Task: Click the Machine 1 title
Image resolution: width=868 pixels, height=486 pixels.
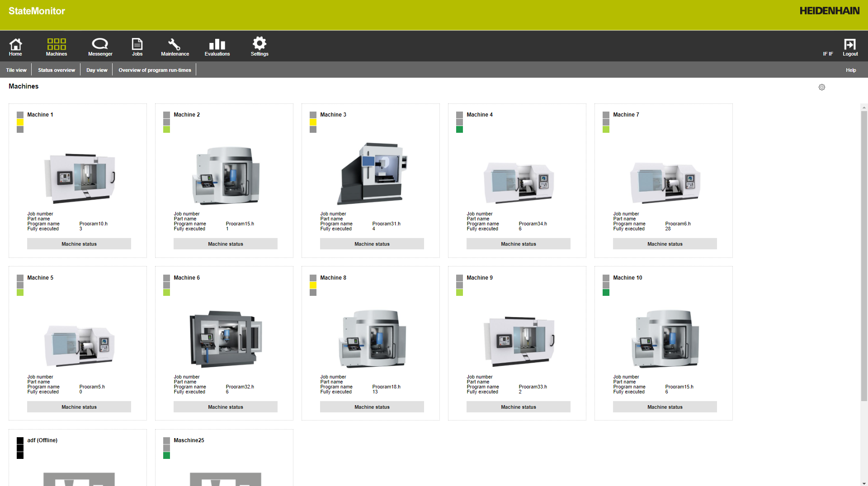Action: (40, 115)
